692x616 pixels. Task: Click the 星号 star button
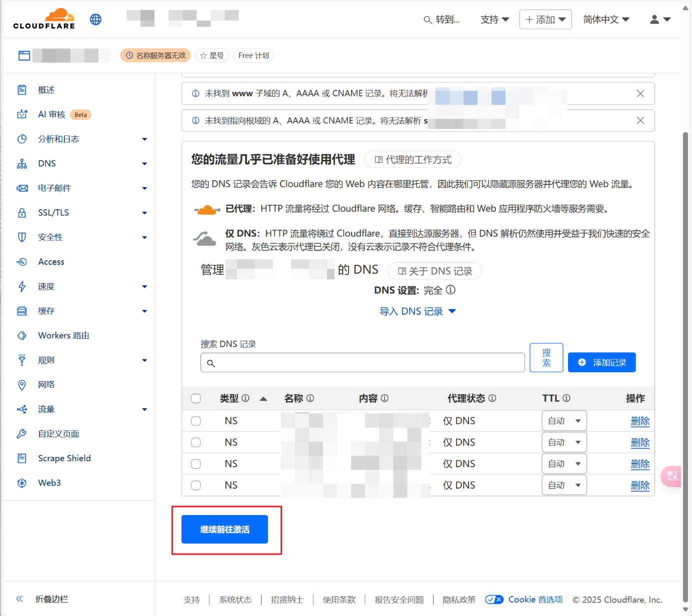[x=212, y=55]
